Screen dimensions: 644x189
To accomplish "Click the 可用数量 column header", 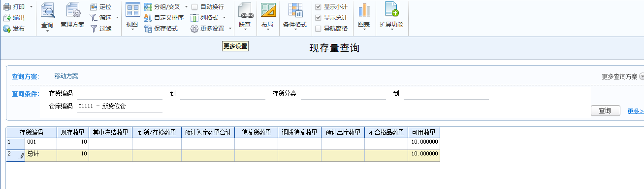I will coord(424,132).
